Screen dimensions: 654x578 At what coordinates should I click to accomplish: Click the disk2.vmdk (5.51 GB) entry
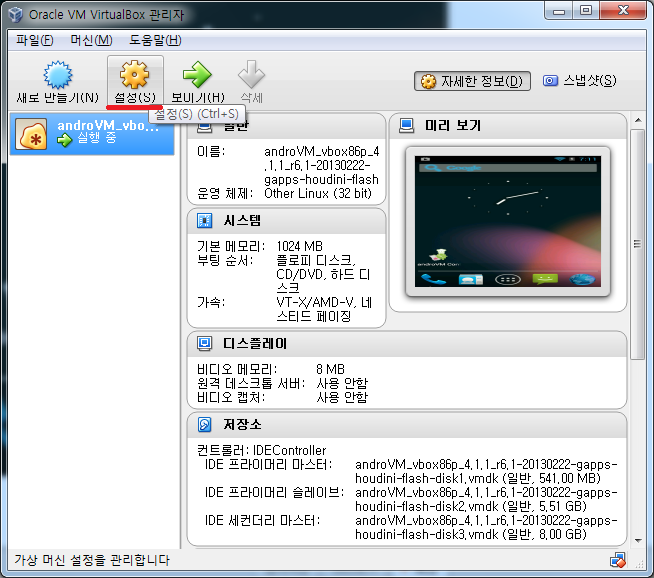(x=486, y=499)
